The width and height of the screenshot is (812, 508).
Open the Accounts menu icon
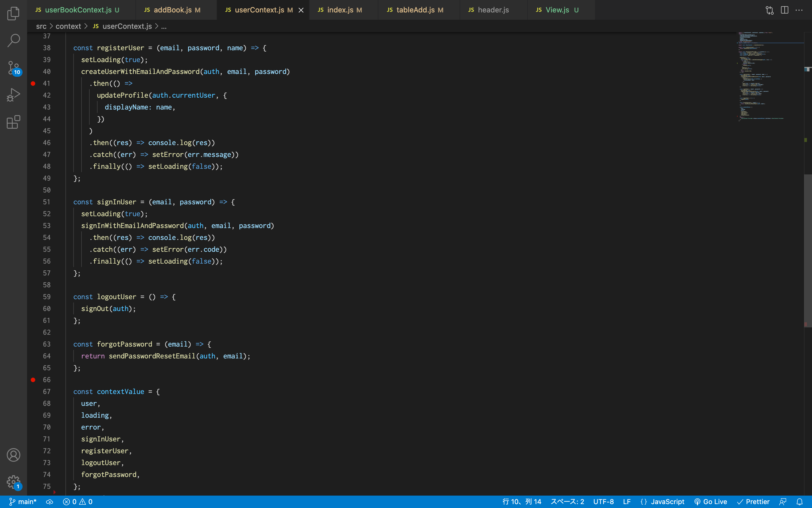coord(14,455)
